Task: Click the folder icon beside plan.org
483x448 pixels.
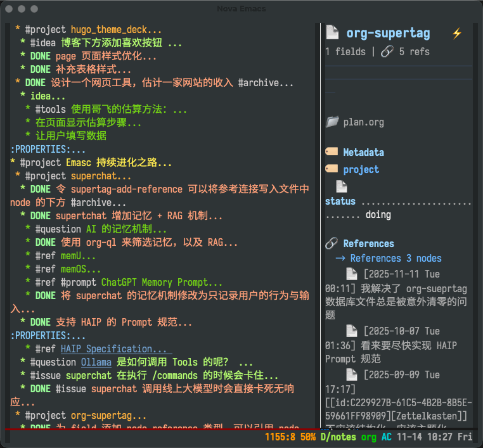Action: pyautogui.click(x=332, y=122)
